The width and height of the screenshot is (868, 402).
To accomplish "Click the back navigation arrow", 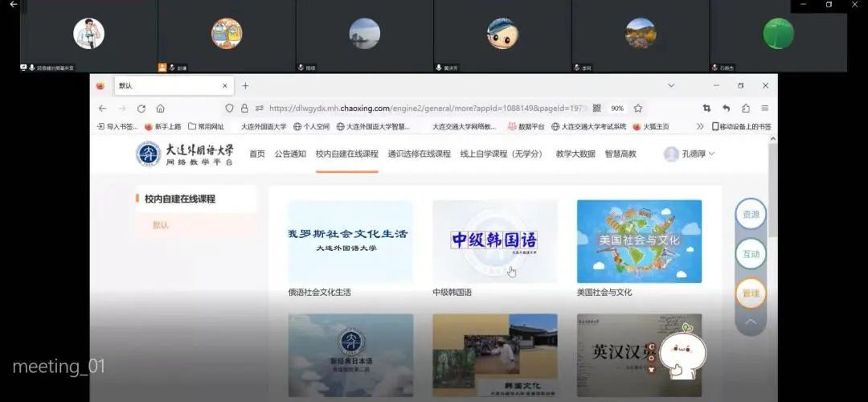I will 102,109.
